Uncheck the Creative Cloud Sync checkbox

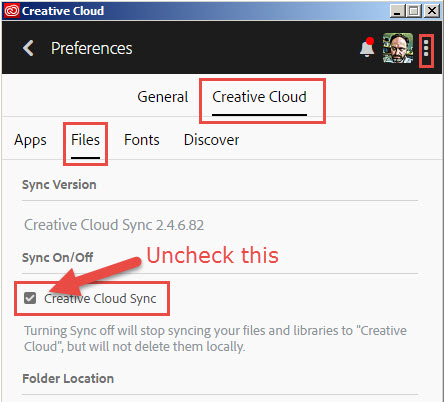(x=30, y=298)
